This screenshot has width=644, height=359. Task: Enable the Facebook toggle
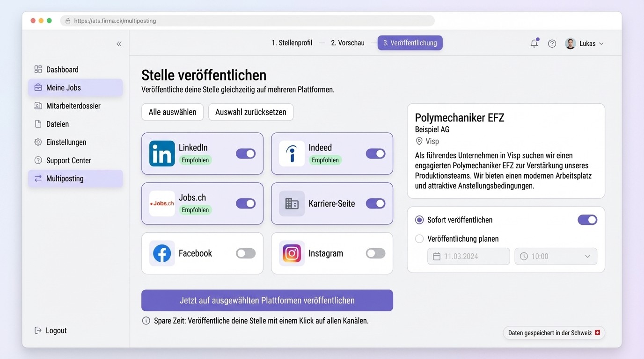tap(246, 253)
